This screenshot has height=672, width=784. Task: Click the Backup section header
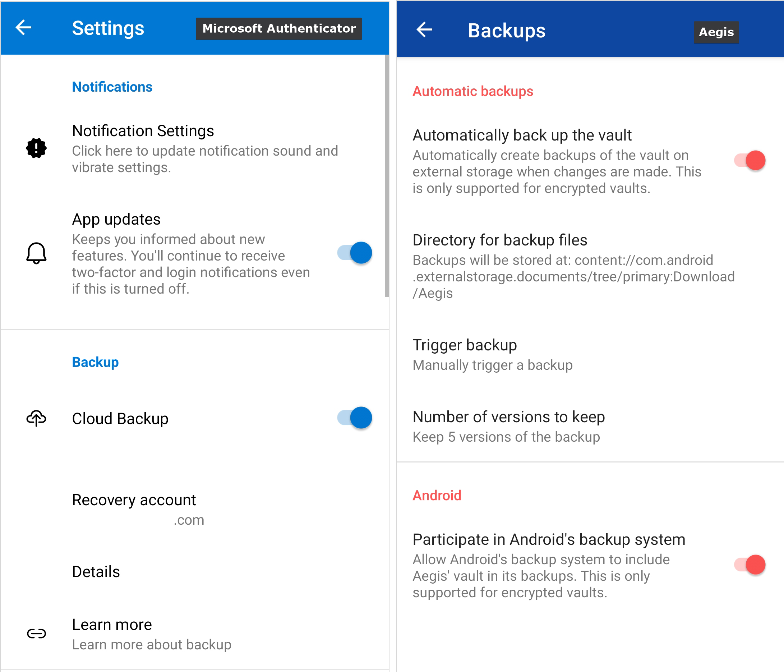coord(95,362)
